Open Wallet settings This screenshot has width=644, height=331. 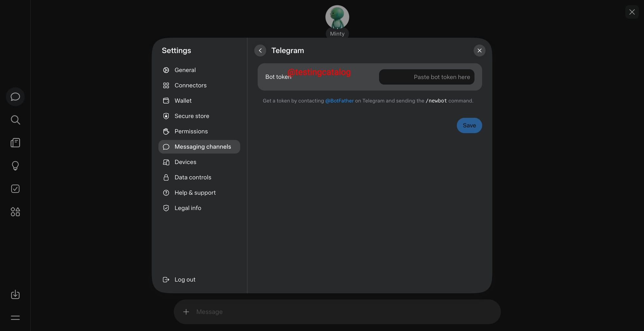pyautogui.click(x=199, y=100)
